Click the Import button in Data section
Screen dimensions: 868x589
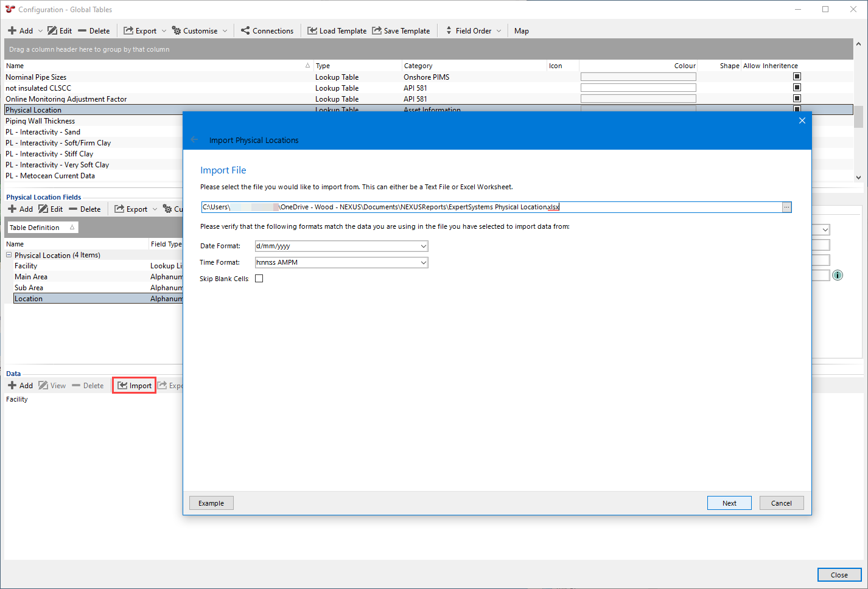135,385
